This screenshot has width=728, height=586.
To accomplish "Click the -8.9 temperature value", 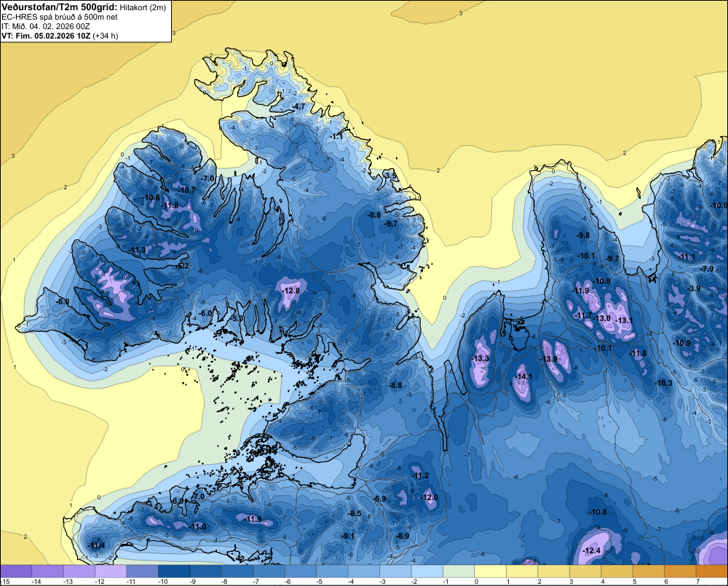I will click(x=403, y=536).
